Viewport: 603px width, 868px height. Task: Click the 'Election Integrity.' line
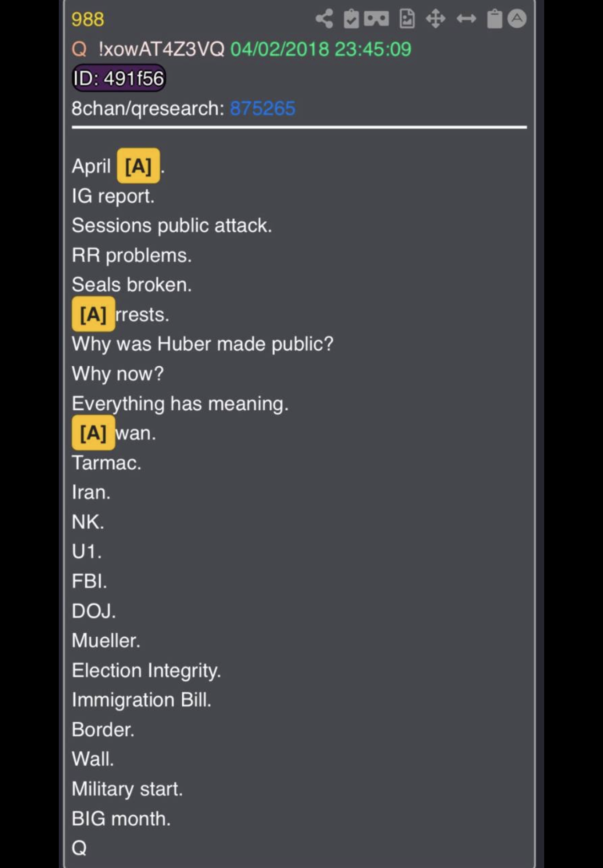click(x=146, y=670)
